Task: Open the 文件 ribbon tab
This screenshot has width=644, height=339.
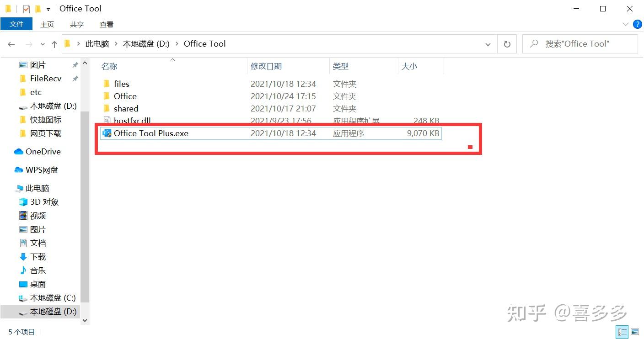Action: point(16,24)
